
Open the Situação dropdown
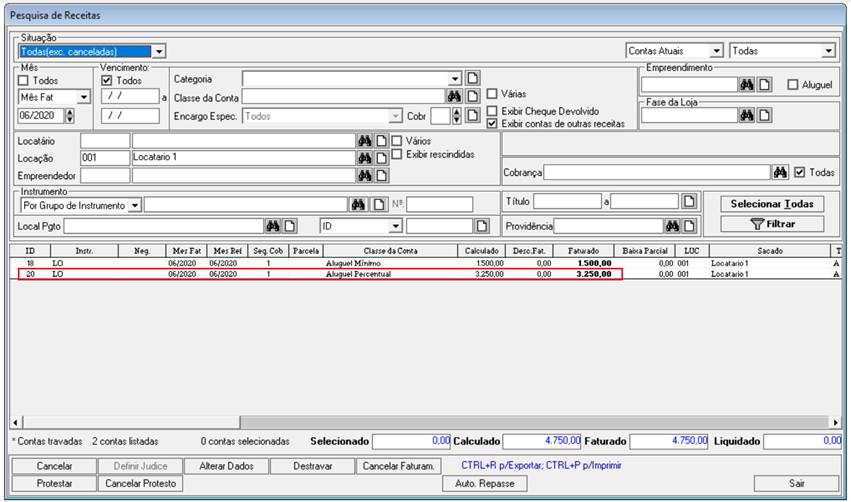158,52
